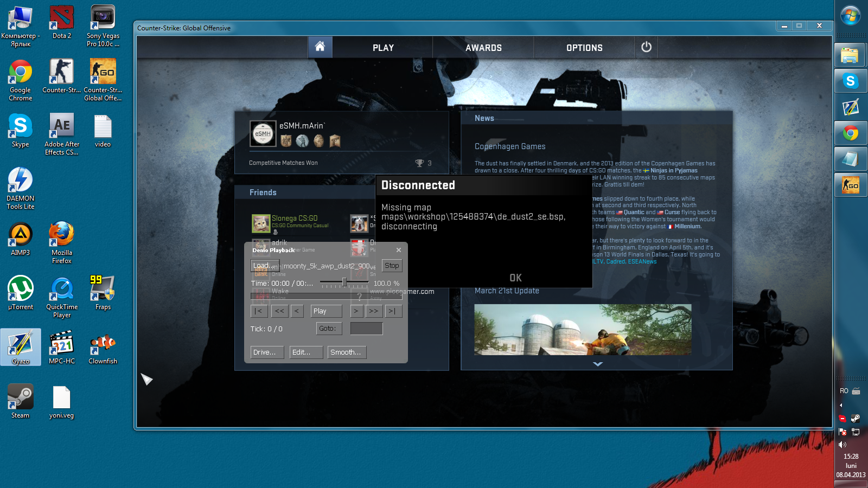Screen dimensions: 868x488
Task: Open the Dota 2 desktop icon
Action: (62, 22)
